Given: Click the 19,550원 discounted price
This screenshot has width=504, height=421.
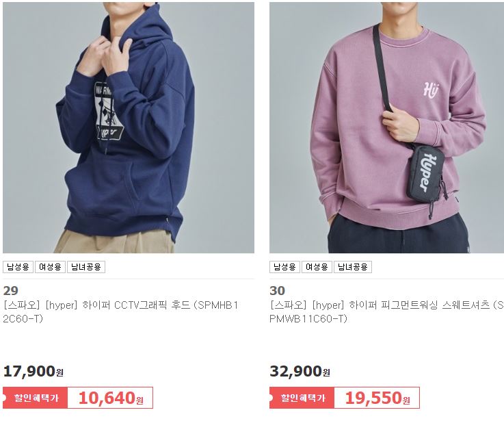Looking at the screenshot, I should click(377, 398).
